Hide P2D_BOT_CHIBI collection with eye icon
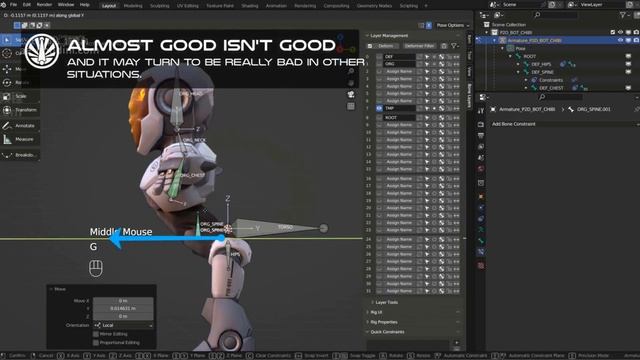This screenshot has height=360, width=640. [620, 33]
